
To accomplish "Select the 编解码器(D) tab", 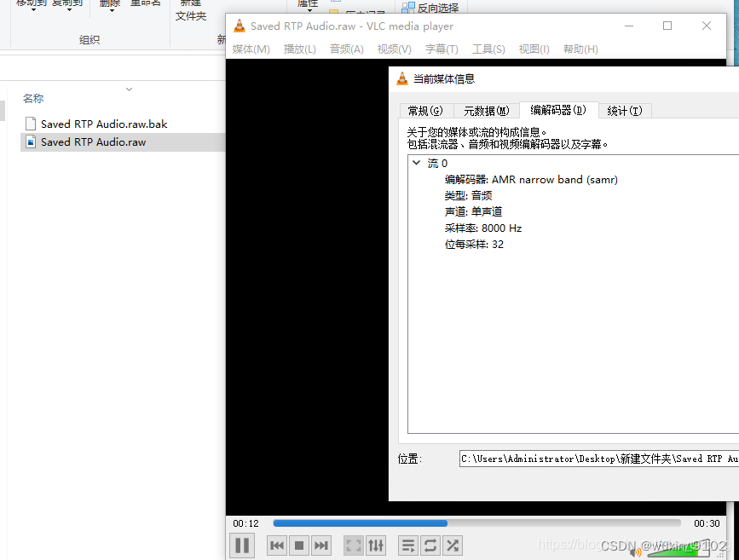I will [558, 110].
